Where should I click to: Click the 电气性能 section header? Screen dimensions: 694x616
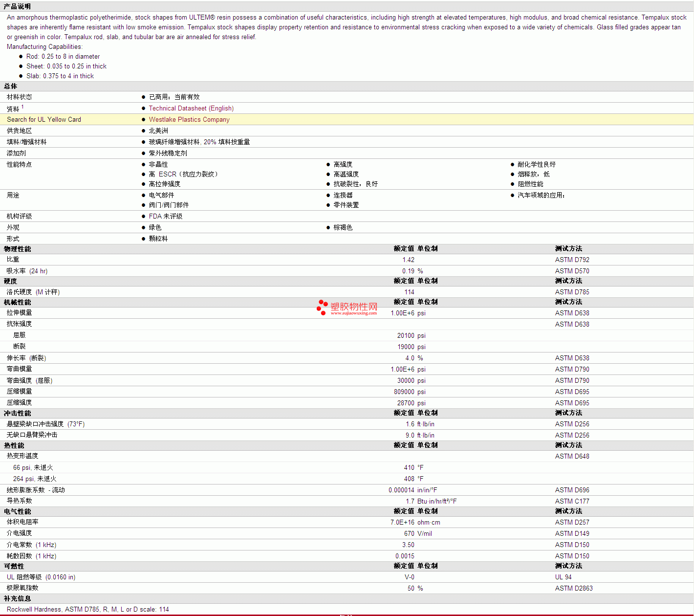tap(17, 511)
